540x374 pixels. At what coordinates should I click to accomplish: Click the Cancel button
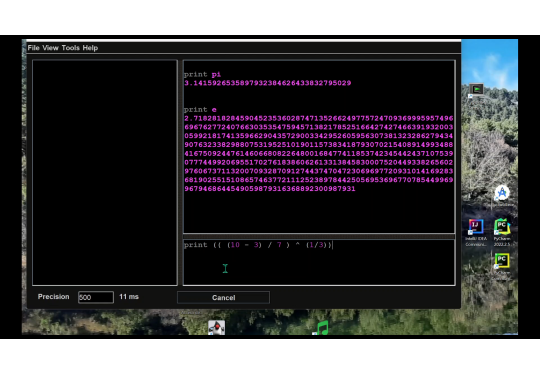[224, 298]
